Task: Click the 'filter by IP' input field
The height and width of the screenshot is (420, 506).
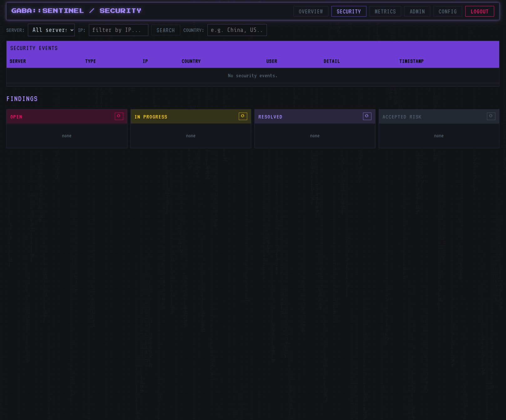Action: [x=118, y=30]
